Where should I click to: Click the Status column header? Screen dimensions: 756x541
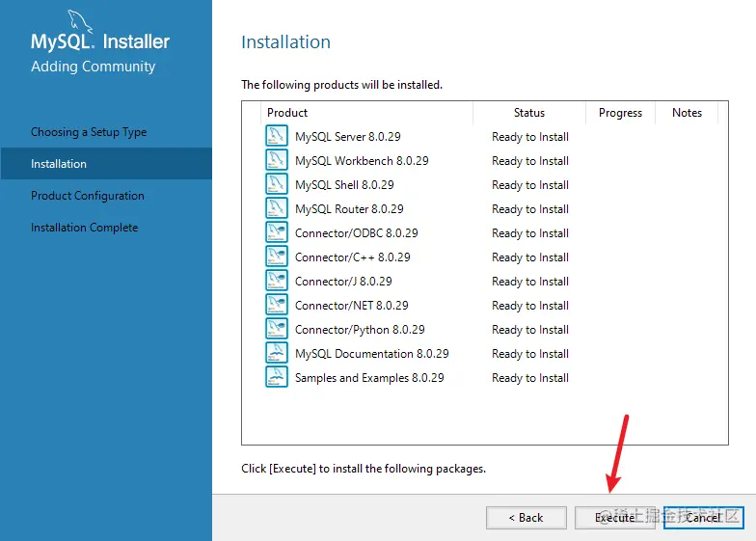pos(528,113)
